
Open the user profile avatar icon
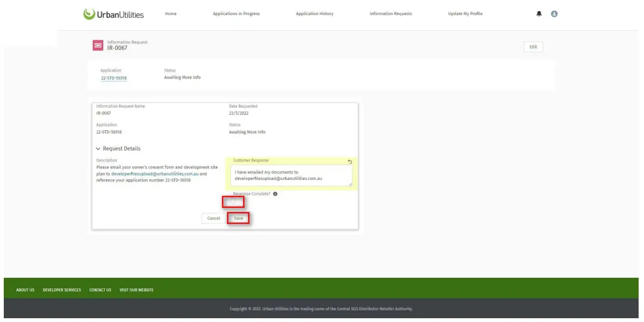(x=554, y=13)
